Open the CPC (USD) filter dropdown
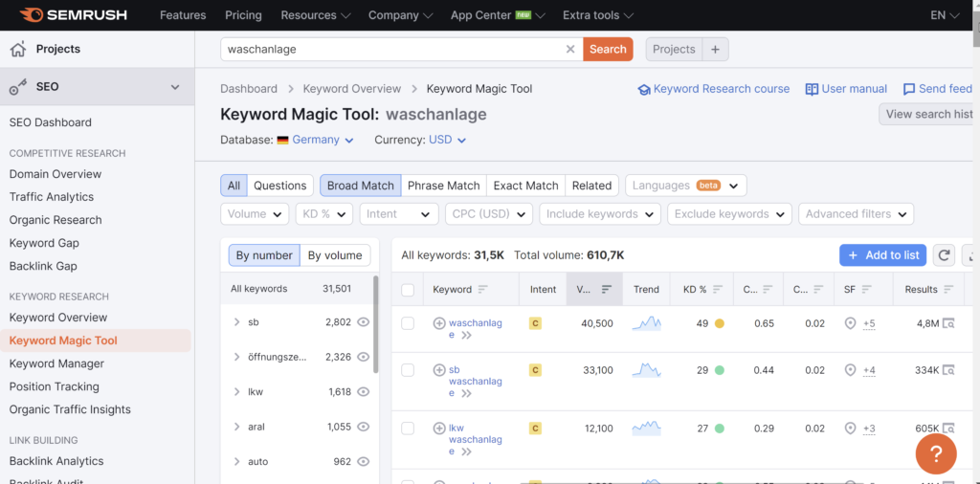The width and height of the screenshot is (980, 484). (489, 213)
